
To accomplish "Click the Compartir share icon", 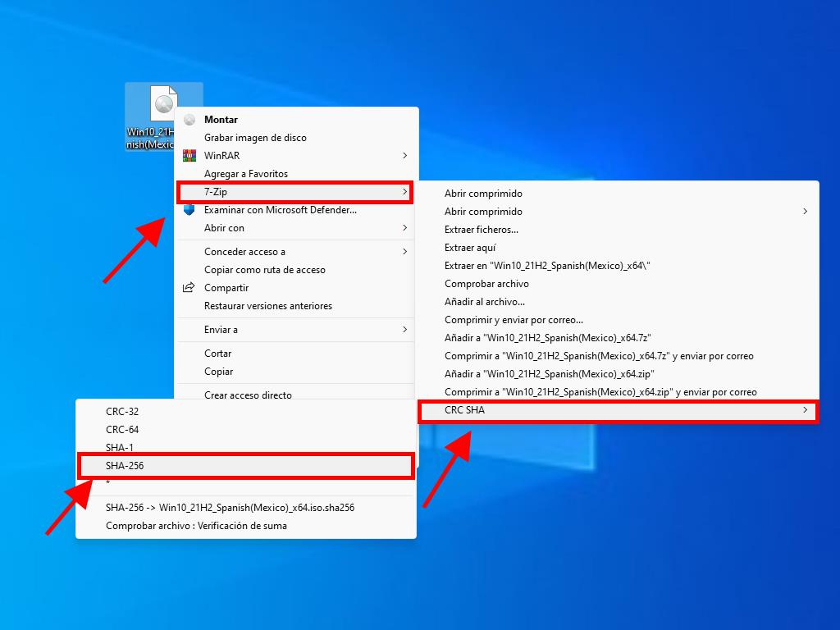I will click(189, 288).
